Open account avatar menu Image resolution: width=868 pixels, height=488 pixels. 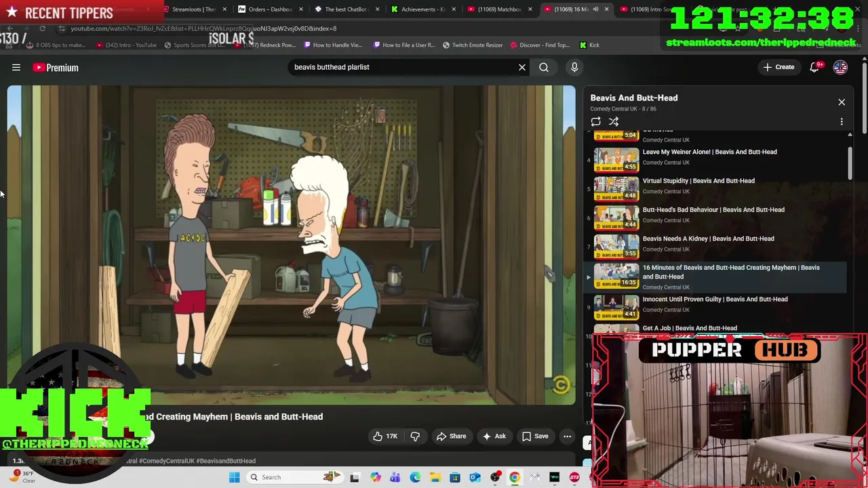840,67
